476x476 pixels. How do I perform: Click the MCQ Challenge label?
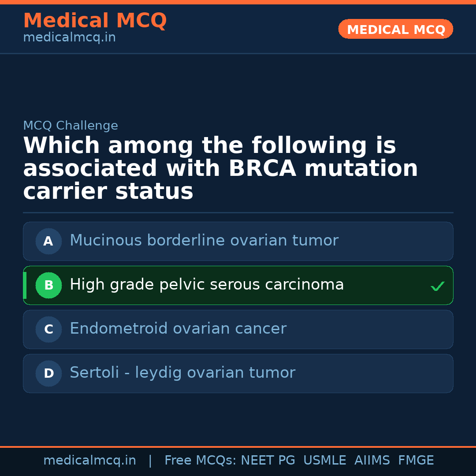[71, 126]
